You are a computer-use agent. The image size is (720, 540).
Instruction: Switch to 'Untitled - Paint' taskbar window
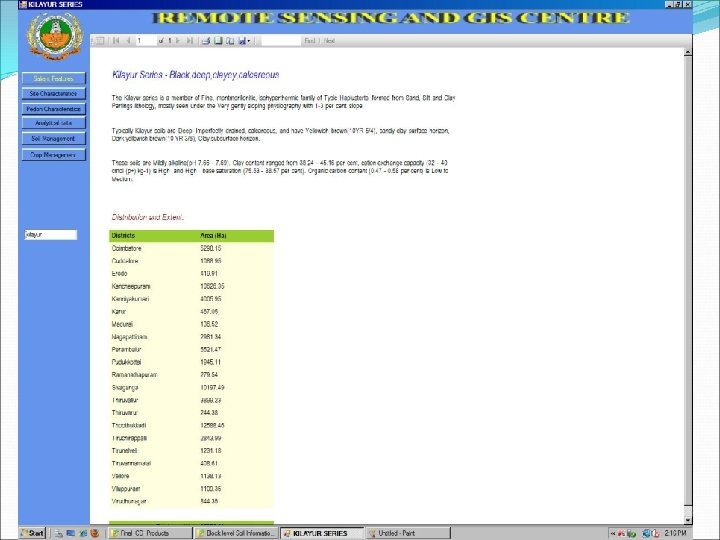click(x=408, y=533)
